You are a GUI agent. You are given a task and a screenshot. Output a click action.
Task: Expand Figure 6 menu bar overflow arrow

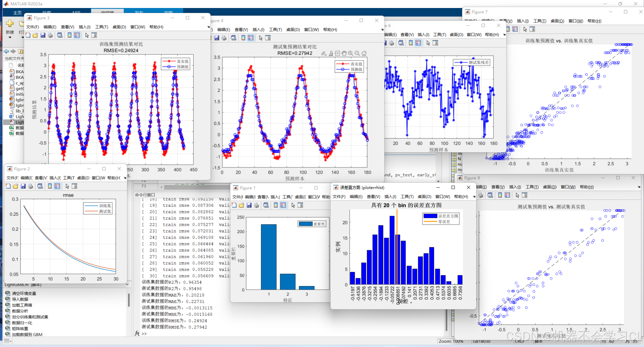coord(504,35)
